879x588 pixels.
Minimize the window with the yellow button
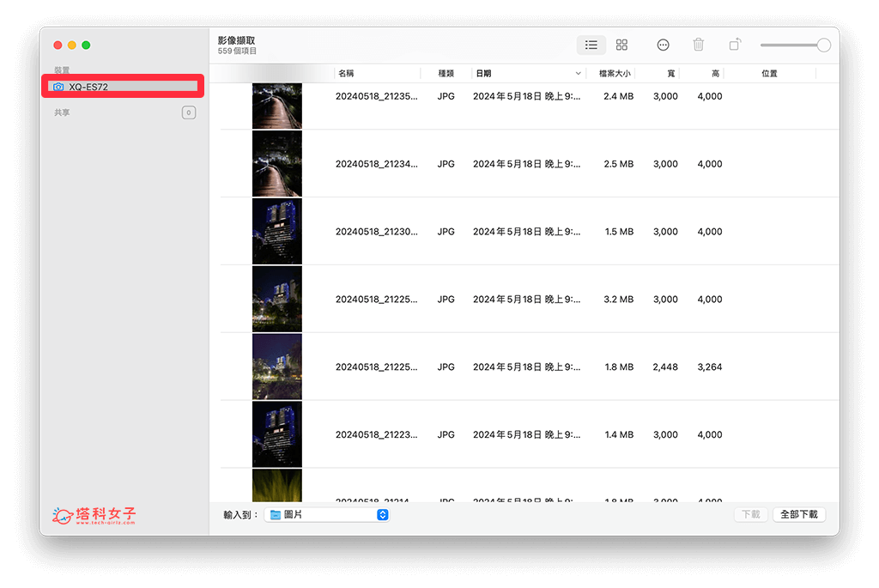[x=72, y=45]
